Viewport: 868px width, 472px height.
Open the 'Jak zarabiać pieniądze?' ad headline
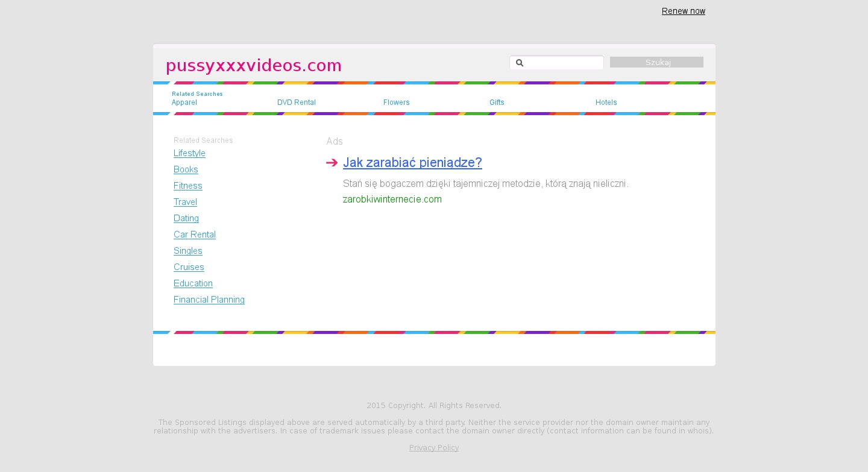412,162
